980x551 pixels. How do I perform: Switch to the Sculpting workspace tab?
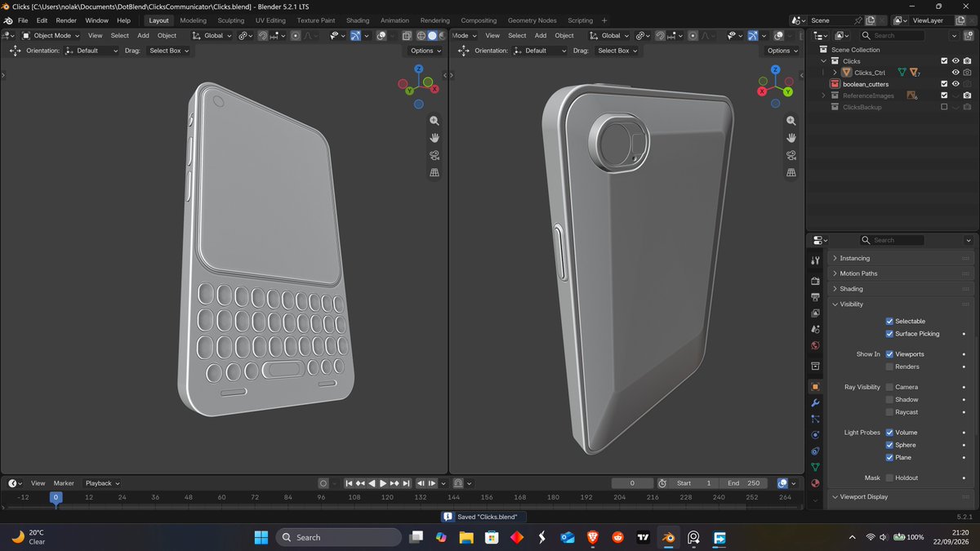coord(231,20)
